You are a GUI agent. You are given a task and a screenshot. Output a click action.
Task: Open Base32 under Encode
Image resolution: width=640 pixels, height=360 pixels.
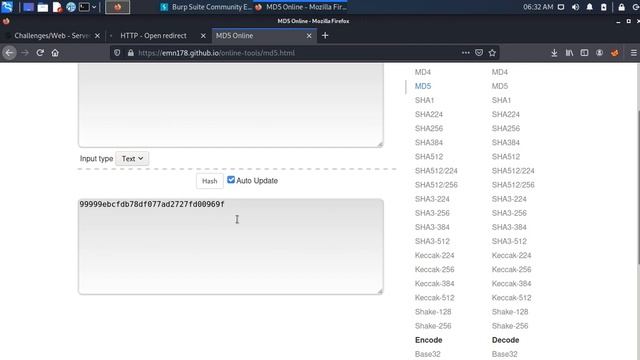[428, 354]
